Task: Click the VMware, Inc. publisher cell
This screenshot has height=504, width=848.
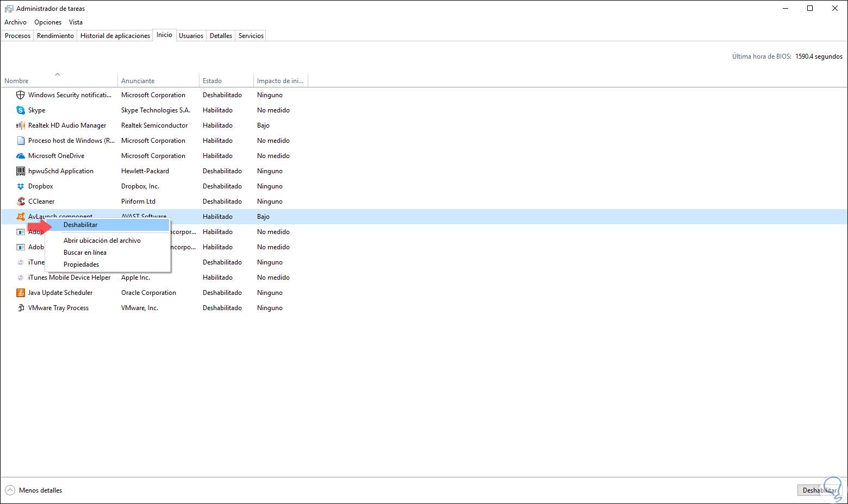Action: 140,308
